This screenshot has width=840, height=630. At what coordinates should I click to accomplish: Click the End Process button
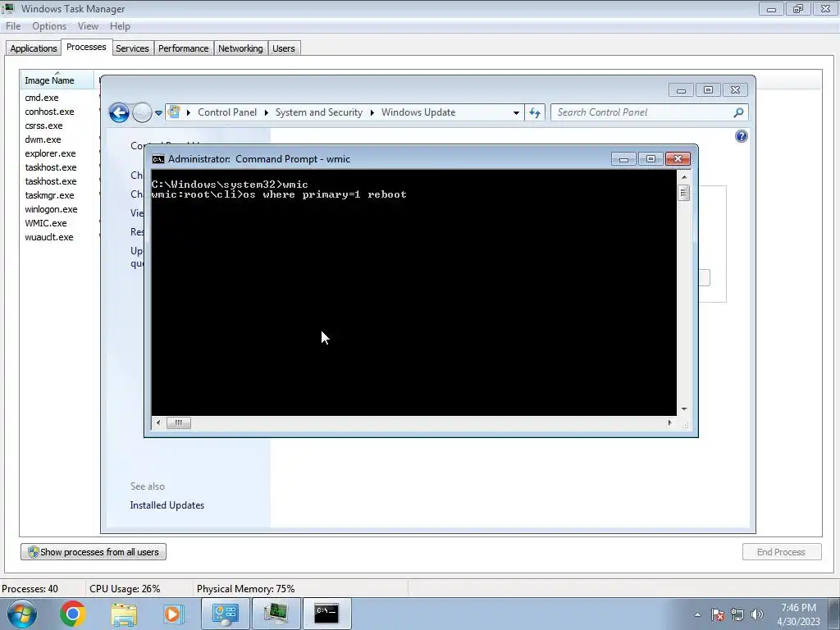(x=782, y=552)
